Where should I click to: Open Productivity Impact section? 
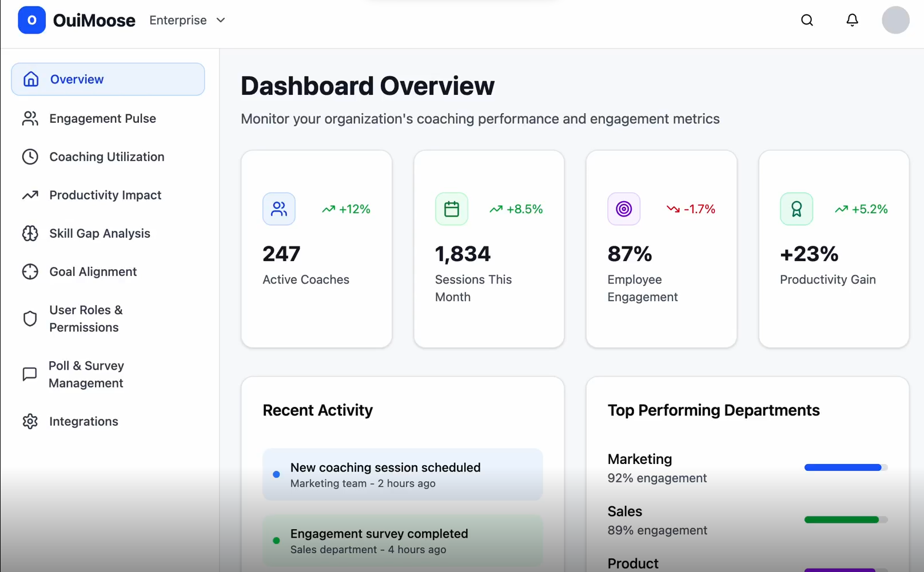(108, 195)
